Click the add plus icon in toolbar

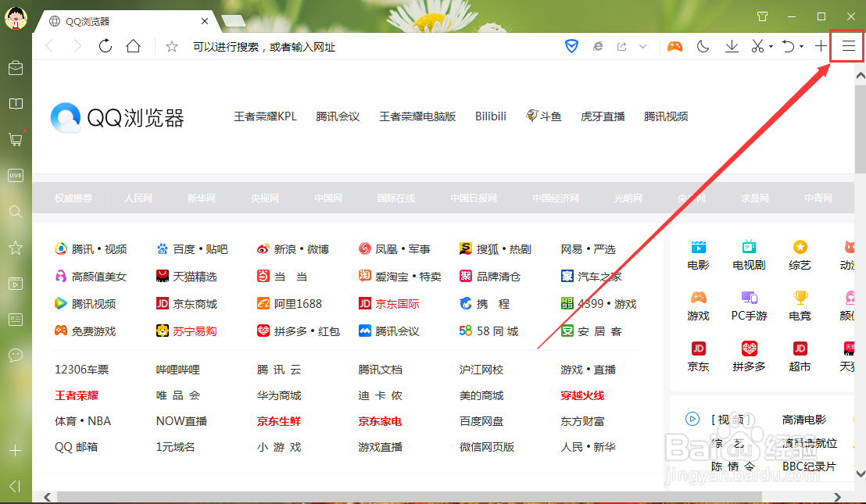click(x=821, y=46)
